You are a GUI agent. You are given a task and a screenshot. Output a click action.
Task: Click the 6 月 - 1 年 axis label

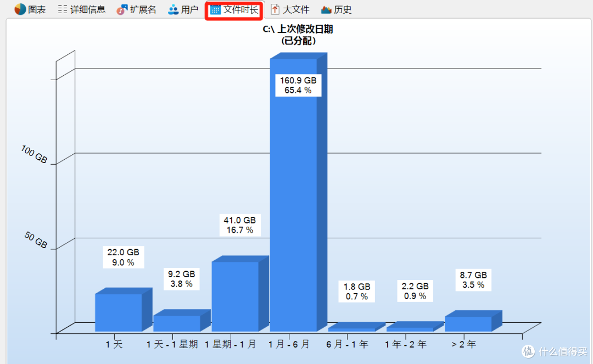pyautogui.click(x=347, y=344)
